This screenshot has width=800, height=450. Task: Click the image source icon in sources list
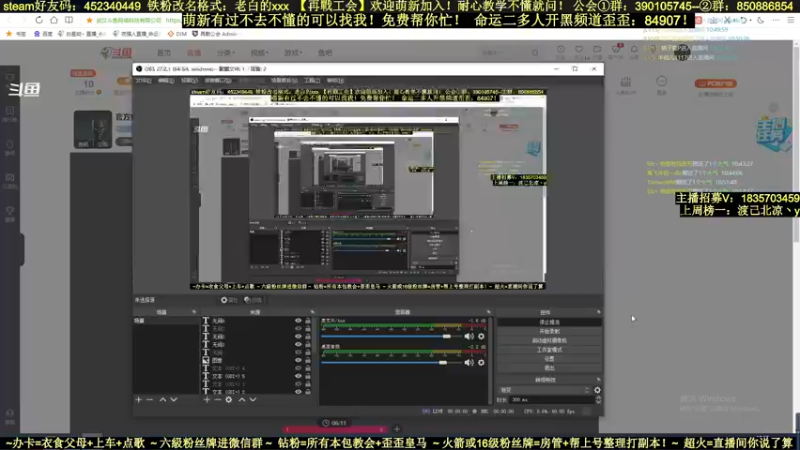206,360
